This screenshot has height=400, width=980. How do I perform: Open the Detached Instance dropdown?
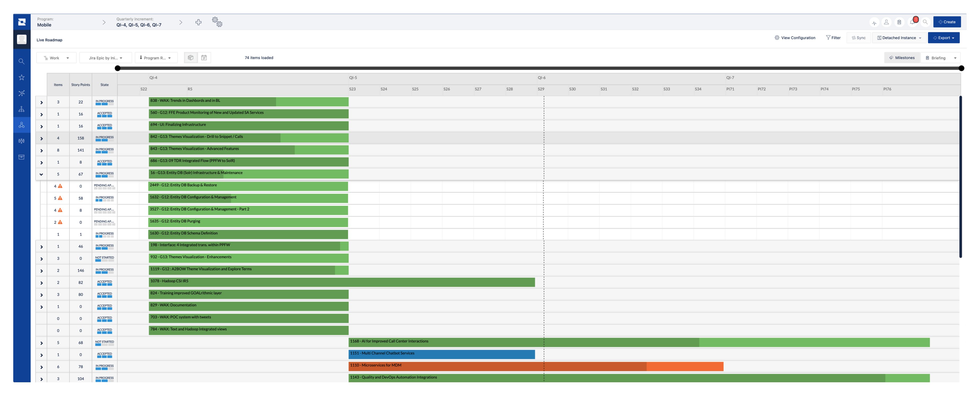tap(899, 38)
